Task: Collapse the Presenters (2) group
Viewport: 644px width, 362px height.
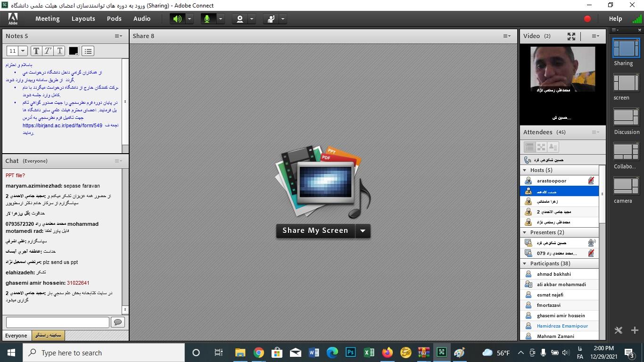Action: coord(525,232)
